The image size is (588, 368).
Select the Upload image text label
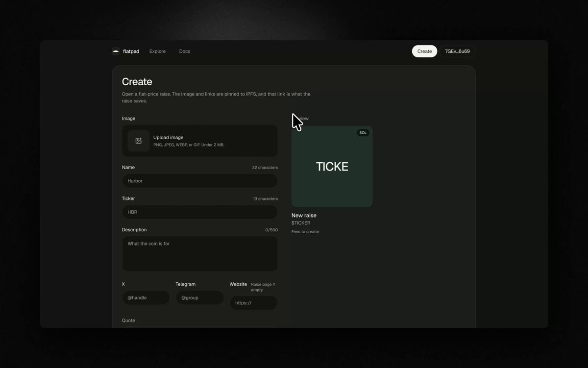pos(168,138)
